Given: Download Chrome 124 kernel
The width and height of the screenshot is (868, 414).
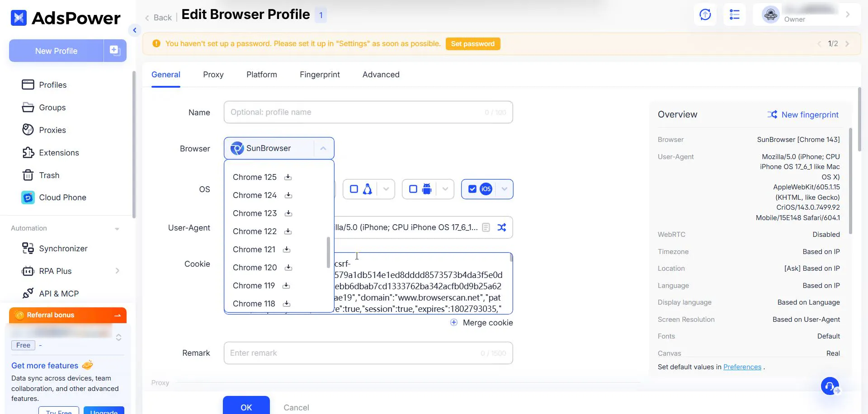Looking at the screenshot, I should tap(288, 195).
